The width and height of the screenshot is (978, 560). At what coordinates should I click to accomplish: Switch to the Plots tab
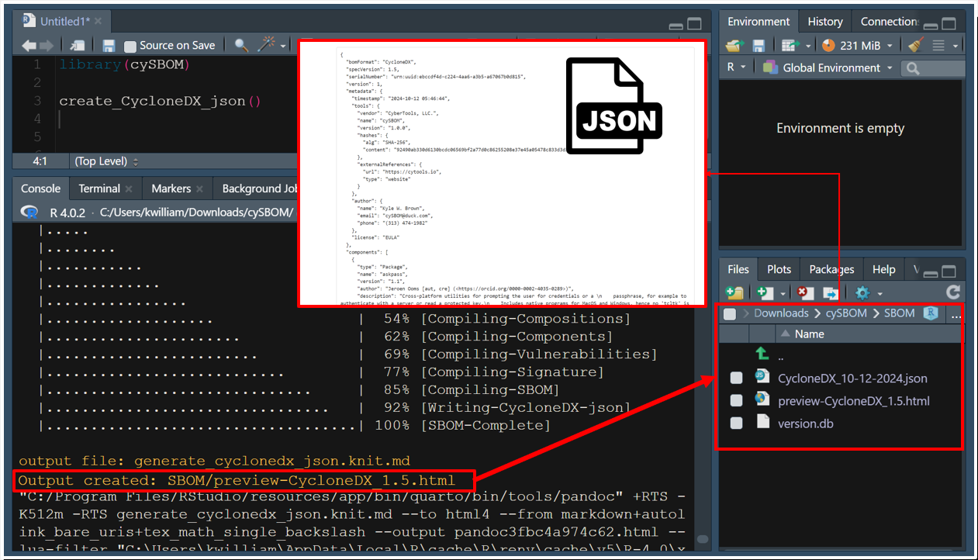click(x=779, y=269)
